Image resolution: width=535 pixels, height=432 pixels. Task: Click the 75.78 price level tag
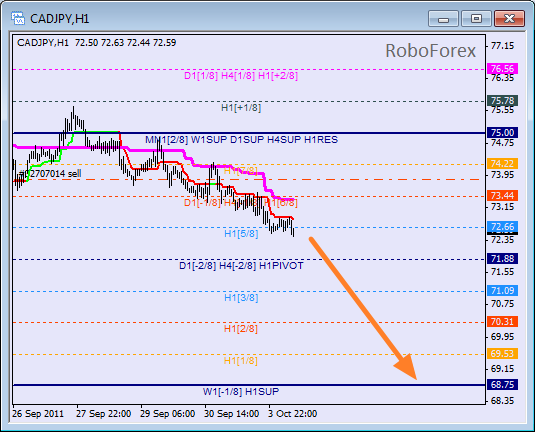tap(502, 101)
